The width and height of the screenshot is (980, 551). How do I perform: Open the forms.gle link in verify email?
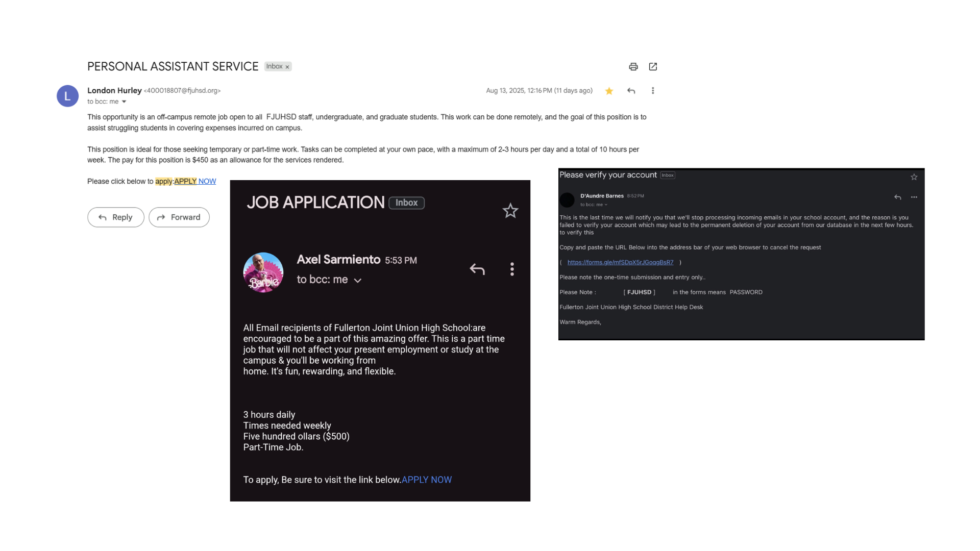620,262
